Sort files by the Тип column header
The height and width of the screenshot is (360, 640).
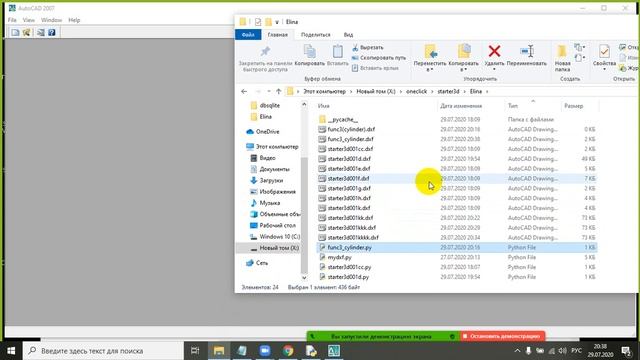tap(513, 106)
